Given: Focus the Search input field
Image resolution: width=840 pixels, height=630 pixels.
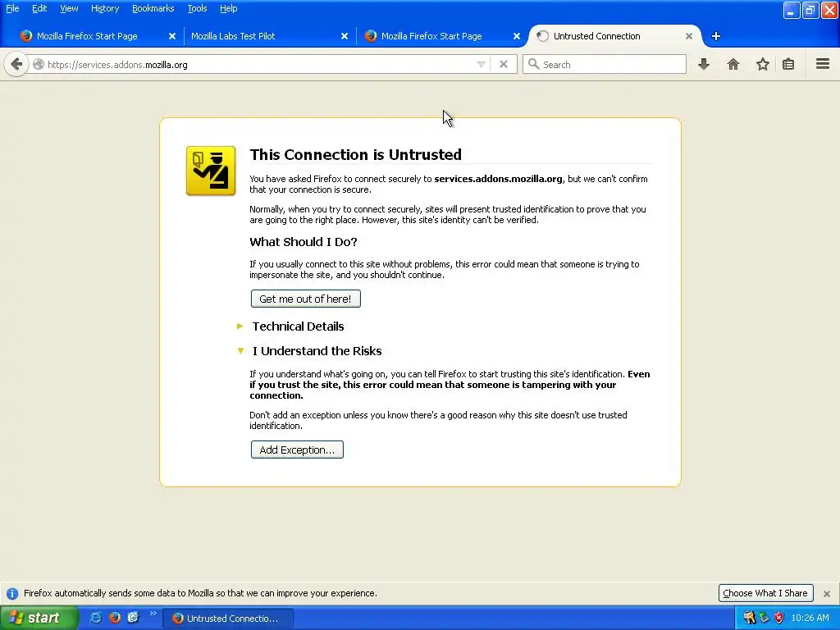Looking at the screenshot, I should [x=605, y=64].
